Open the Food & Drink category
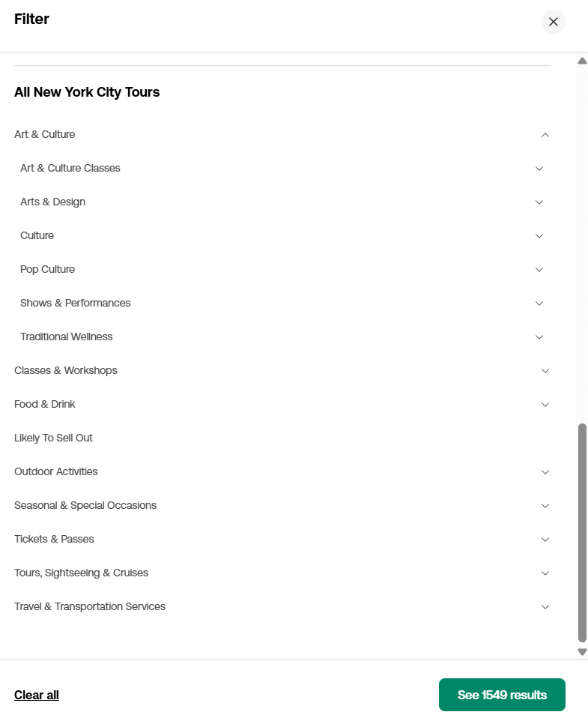This screenshot has height=718, width=588. point(282,404)
